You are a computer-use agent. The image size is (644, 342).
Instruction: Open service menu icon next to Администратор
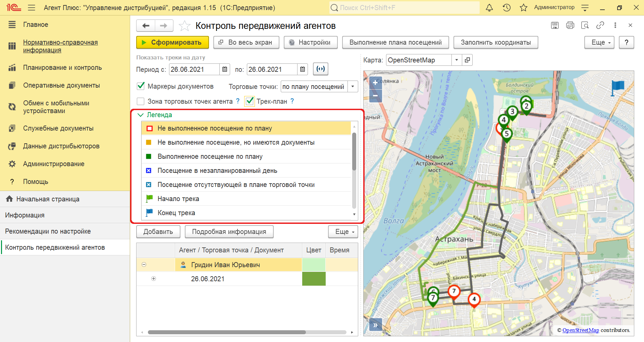585,7
